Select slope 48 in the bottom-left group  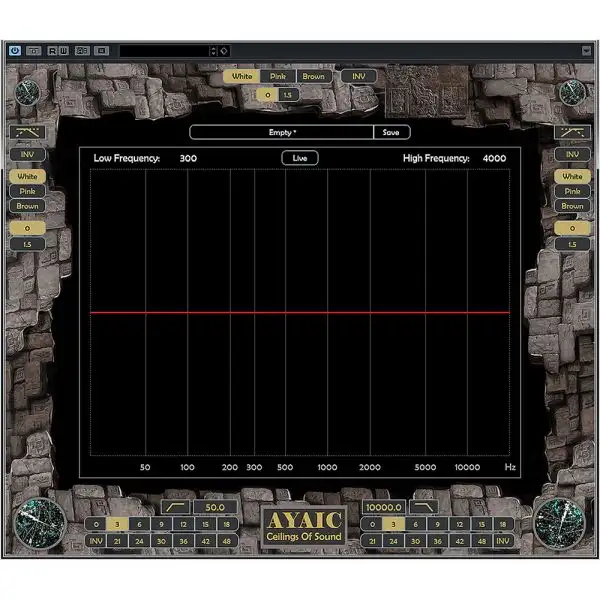tap(227, 541)
